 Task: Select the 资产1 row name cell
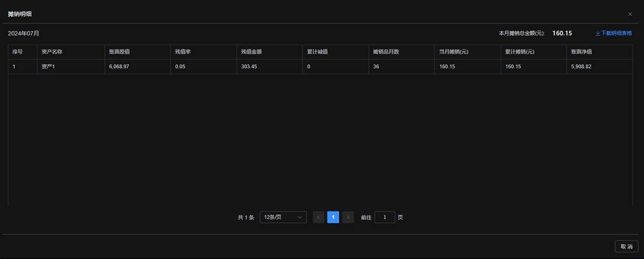click(x=48, y=67)
